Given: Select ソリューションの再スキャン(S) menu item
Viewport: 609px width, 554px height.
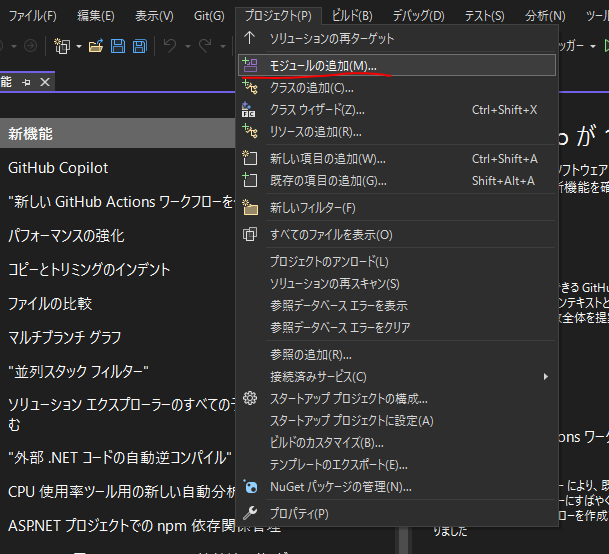Looking at the screenshot, I should click(x=397, y=284).
